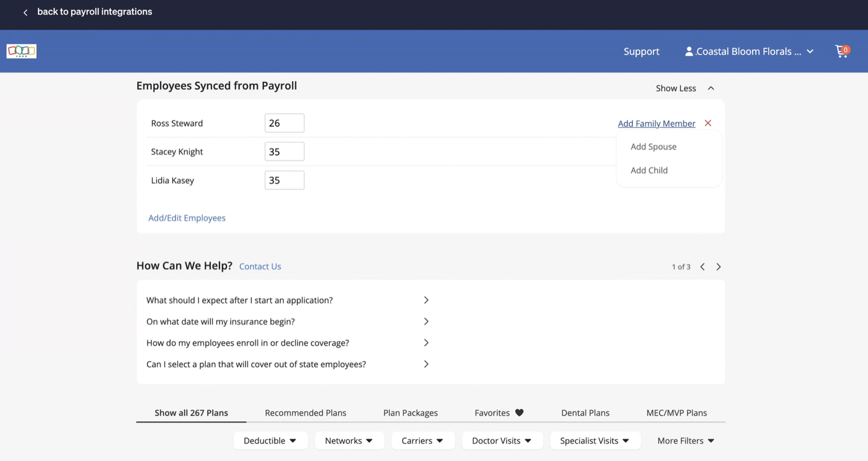
Task: Edit Ross Steward age field
Action: pyautogui.click(x=285, y=123)
